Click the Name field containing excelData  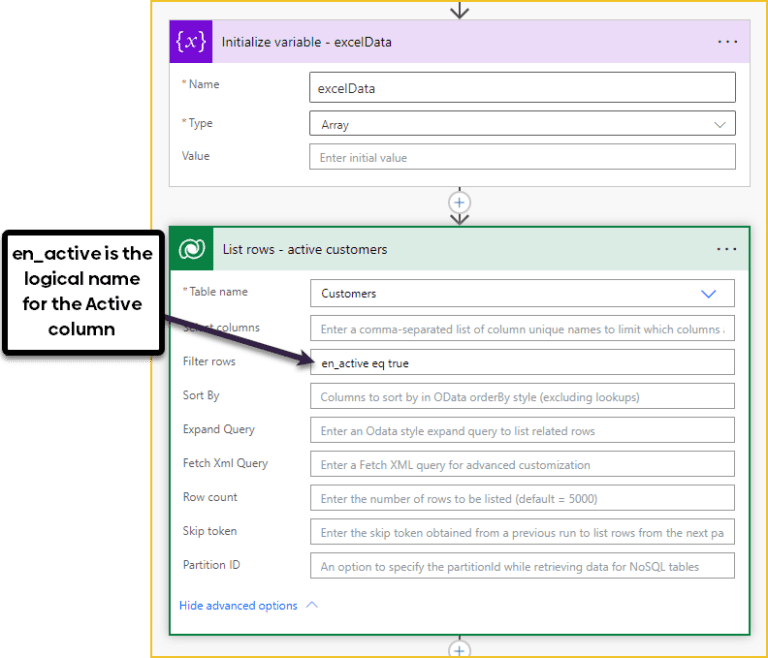click(x=522, y=88)
